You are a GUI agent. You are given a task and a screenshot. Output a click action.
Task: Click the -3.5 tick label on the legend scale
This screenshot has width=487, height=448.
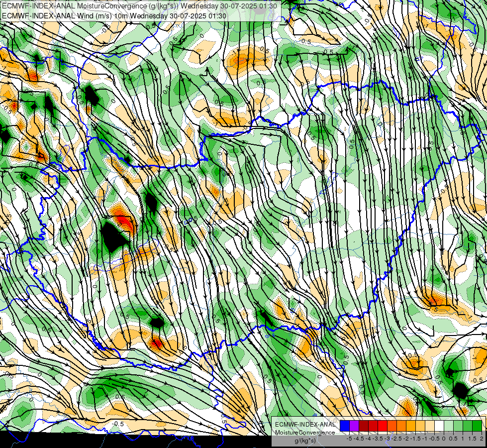point(378,439)
